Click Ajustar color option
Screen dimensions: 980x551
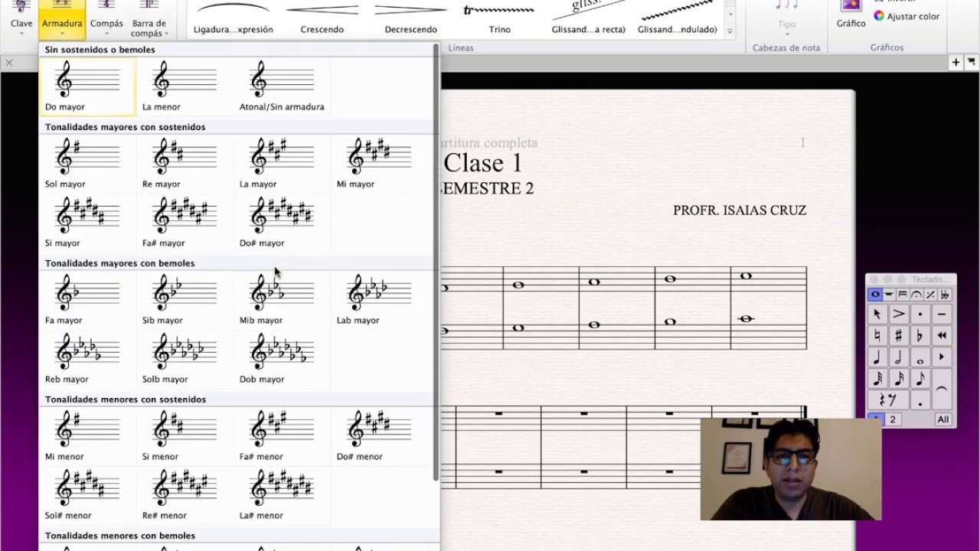[907, 16]
